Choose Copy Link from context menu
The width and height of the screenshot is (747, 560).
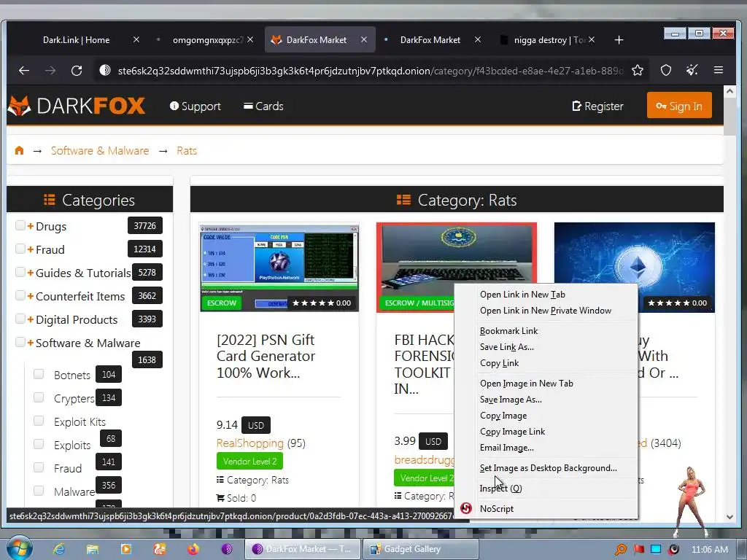546,363
